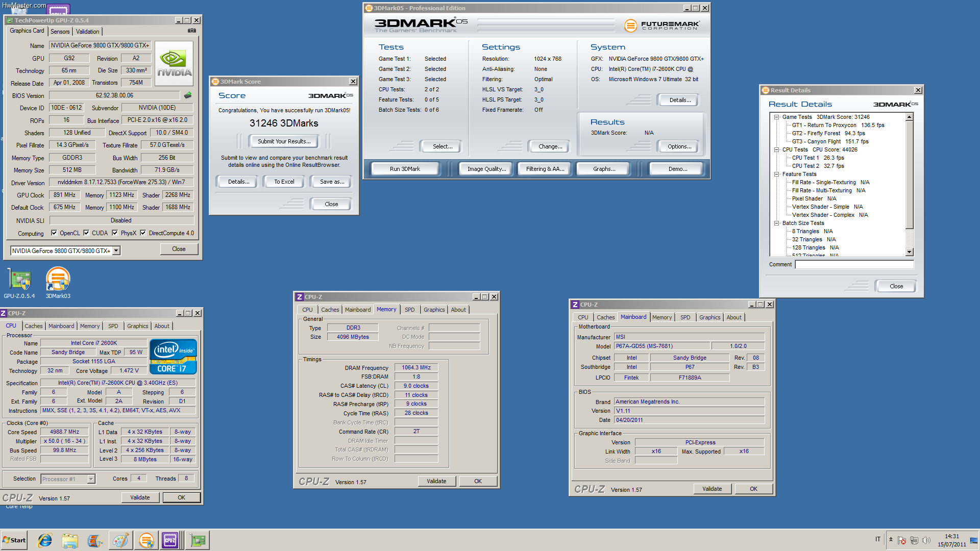Click the Memory CPU-Z window title icon
This screenshot has width=980, height=551.
click(300, 297)
